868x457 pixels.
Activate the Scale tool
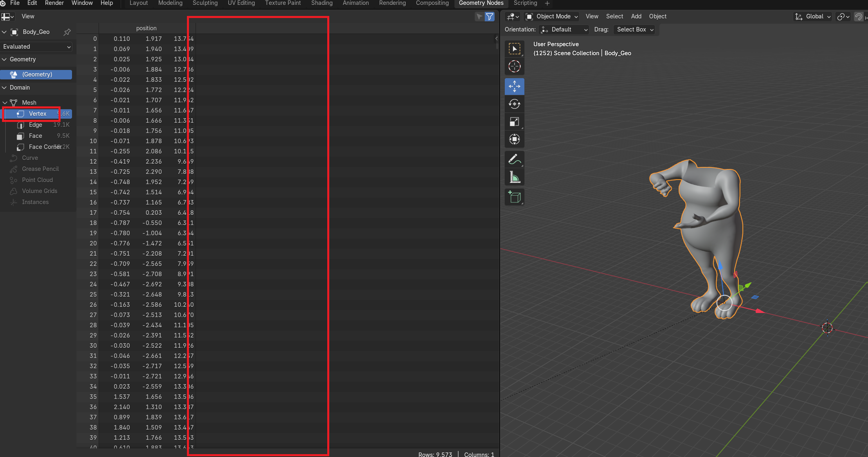pos(515,122)
